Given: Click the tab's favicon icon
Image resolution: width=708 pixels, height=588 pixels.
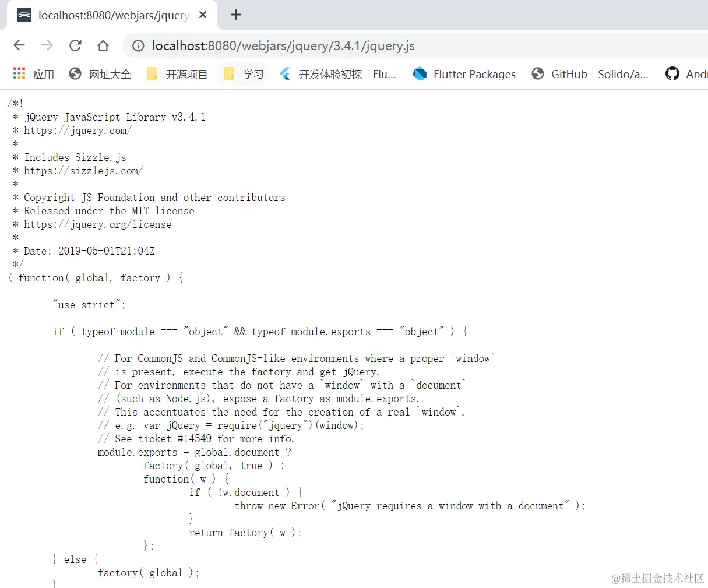Looking at the screenshot, I should (24, 15).
